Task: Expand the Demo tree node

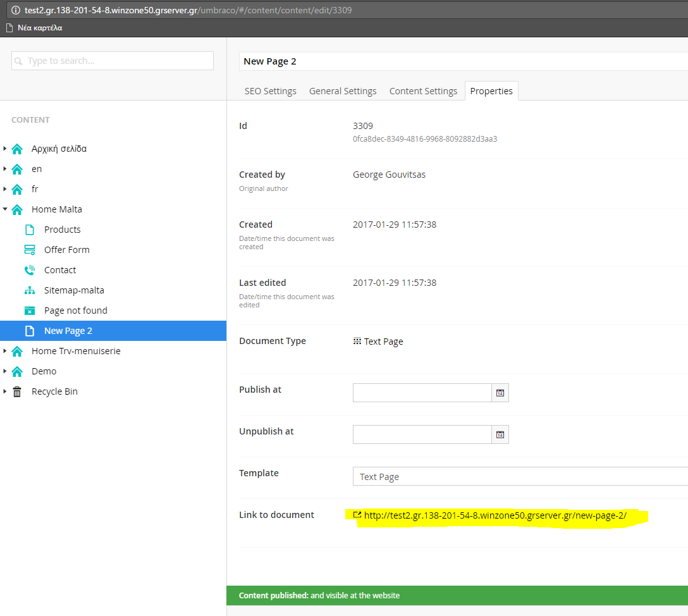Action: [5, 371]
